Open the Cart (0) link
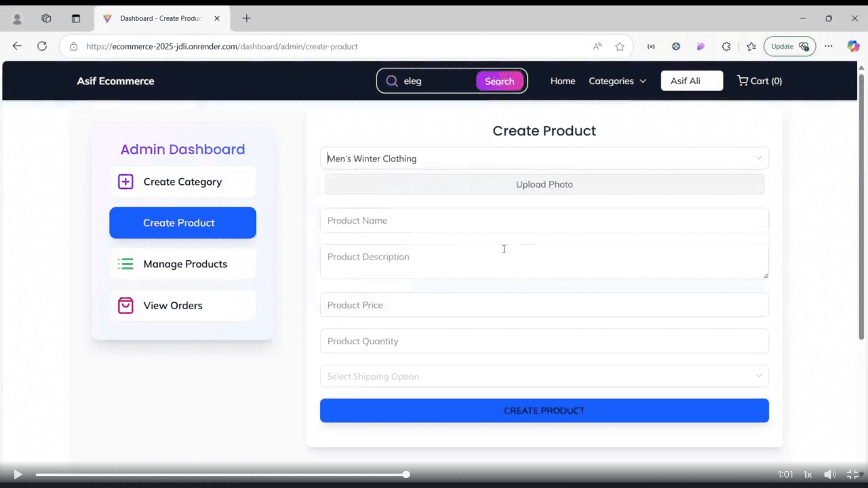868x488 pixels. pyautogui.click(x=759, y=81)
